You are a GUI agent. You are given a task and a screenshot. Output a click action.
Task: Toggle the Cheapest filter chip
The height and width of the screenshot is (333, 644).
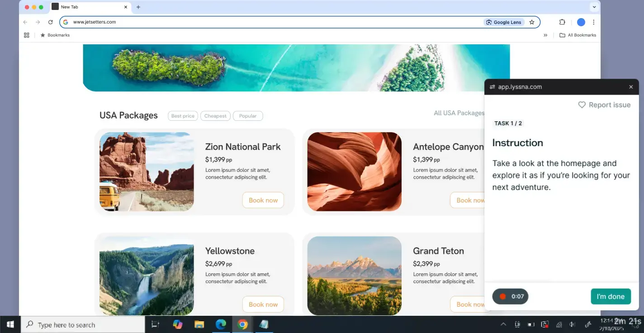click(x=215, y=116)
